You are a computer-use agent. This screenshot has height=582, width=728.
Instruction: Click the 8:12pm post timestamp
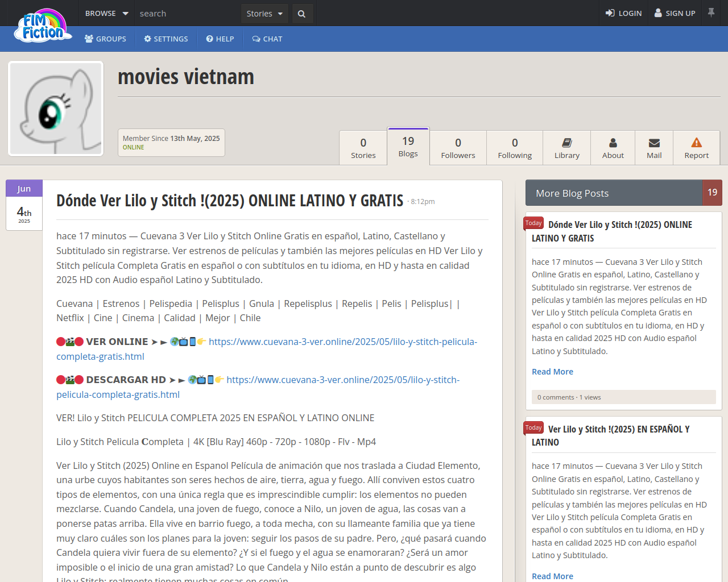[423, 202]
